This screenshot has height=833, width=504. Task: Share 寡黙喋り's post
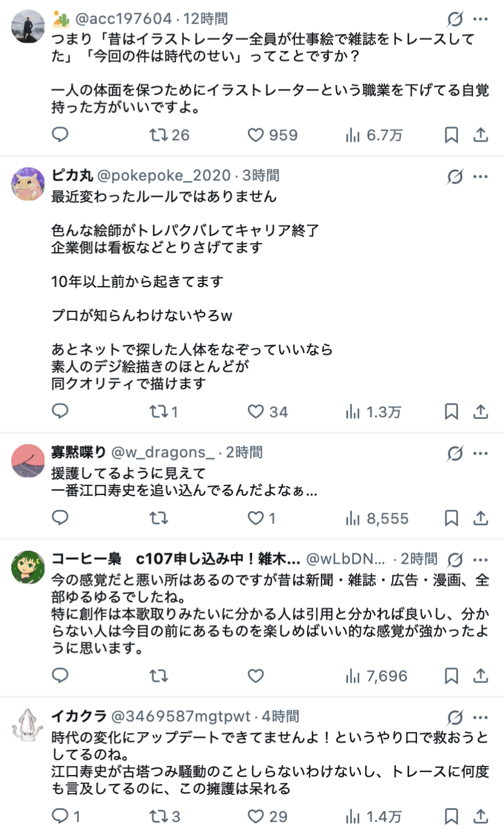pos(480,518)
